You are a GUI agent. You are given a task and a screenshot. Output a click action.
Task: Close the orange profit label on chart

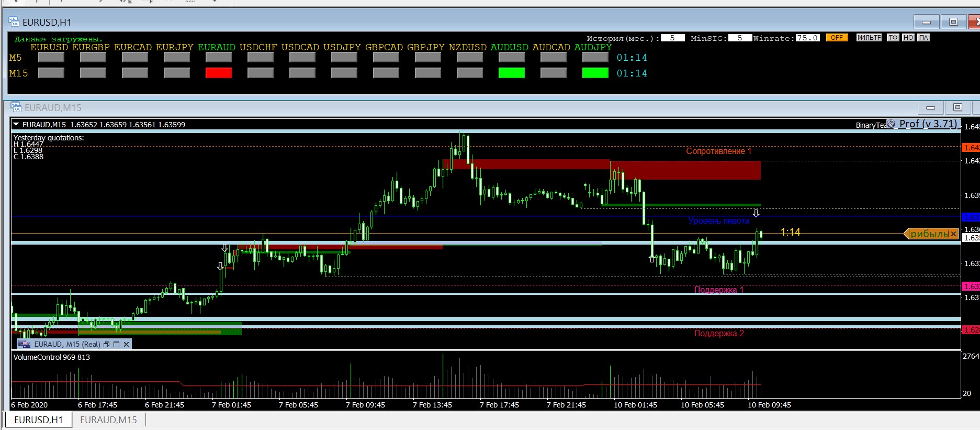[953, 234]
